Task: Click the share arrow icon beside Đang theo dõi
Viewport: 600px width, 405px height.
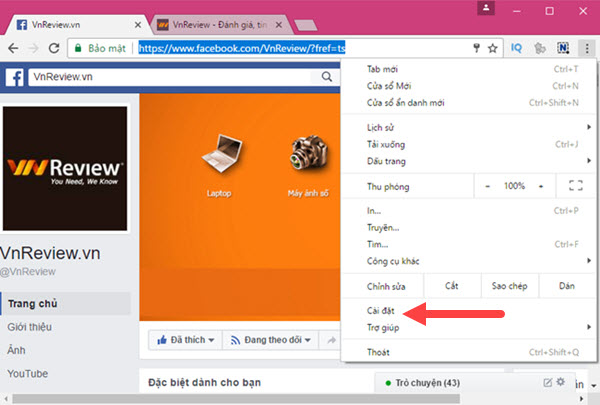Action: tap(331, 340)
